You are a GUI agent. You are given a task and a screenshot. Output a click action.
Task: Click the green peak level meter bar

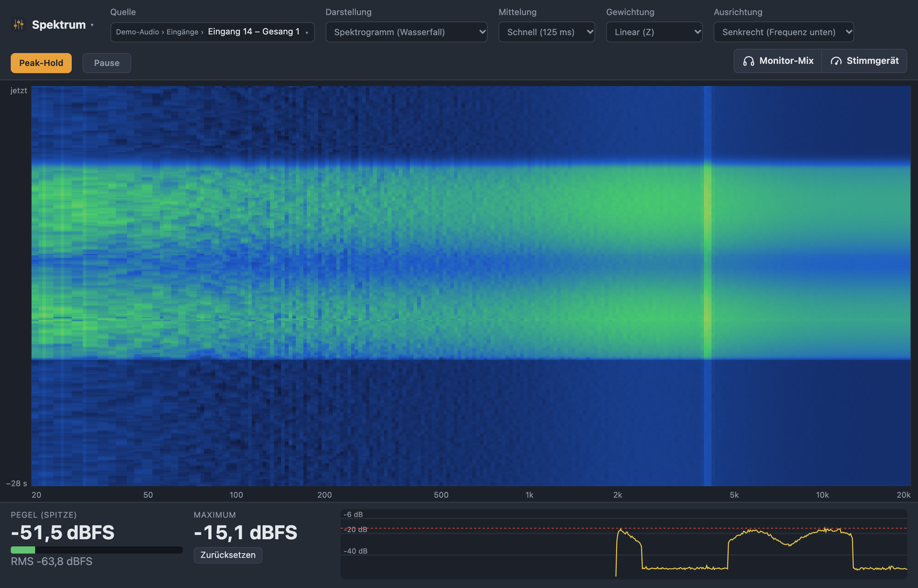[x=23, y=550]
